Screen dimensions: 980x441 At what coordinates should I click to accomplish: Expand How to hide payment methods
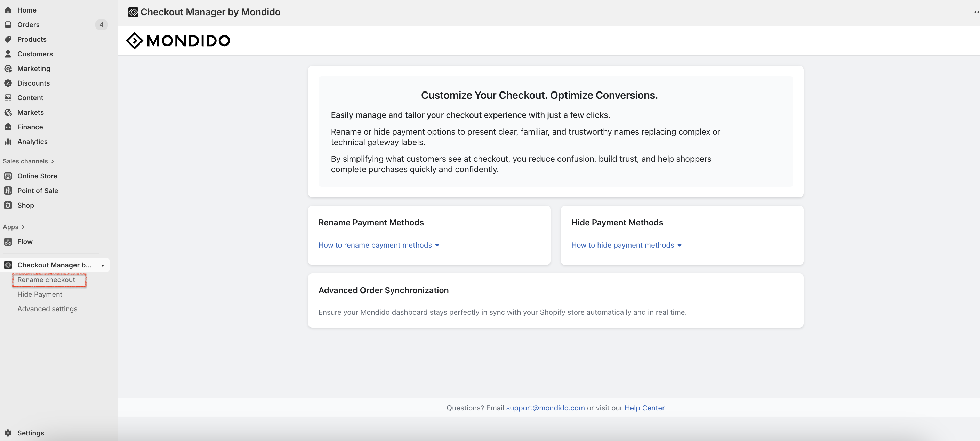(626, 246)
